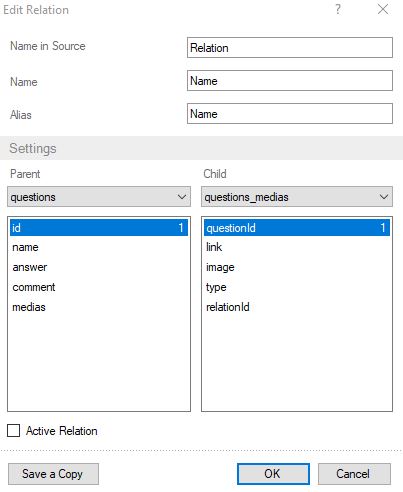This screenshot has width=403, height=492.
Task: Click the help question mark icon
Action: tap(338, 9)
